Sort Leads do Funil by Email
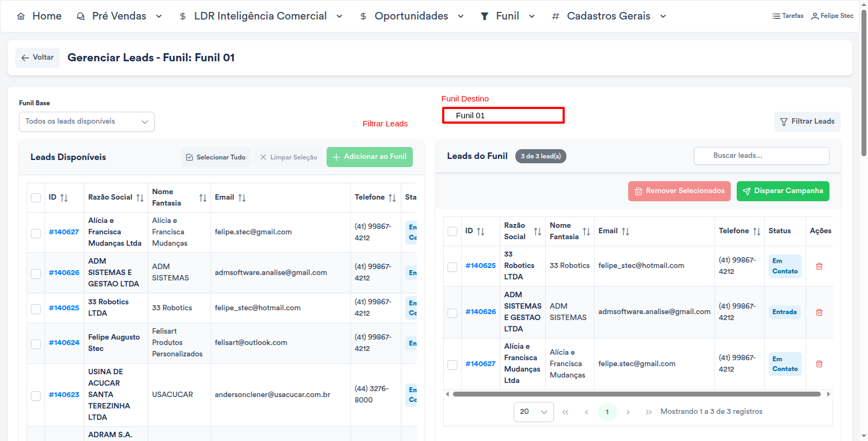The height and width of the screenshot is (441, 868). coord(626,232)
